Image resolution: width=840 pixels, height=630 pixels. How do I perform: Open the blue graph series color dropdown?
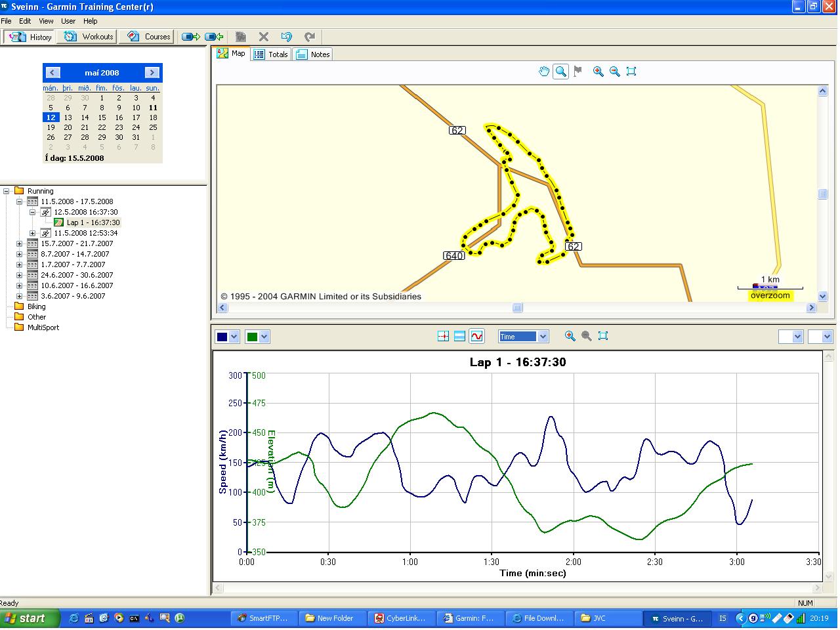pos(234,337)
